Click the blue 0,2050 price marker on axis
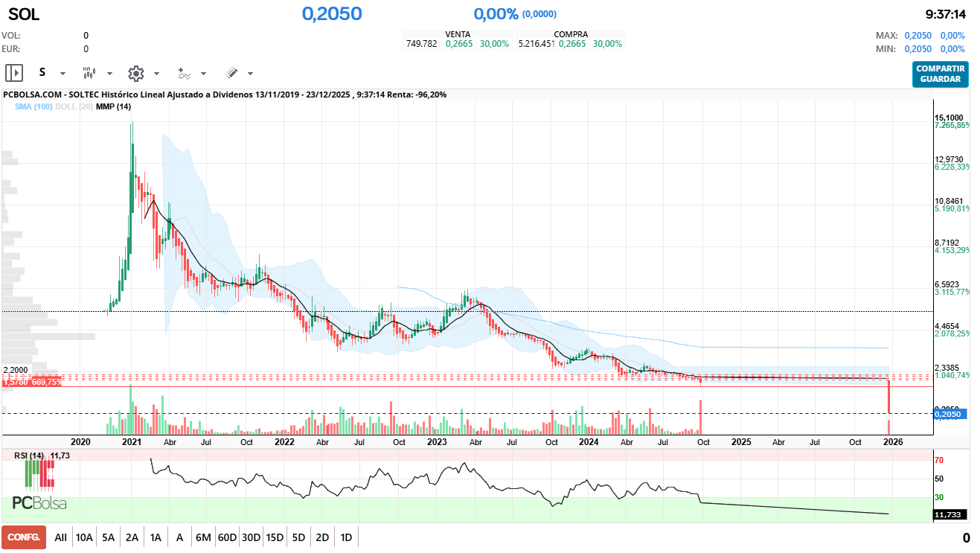 click(949, 414)
